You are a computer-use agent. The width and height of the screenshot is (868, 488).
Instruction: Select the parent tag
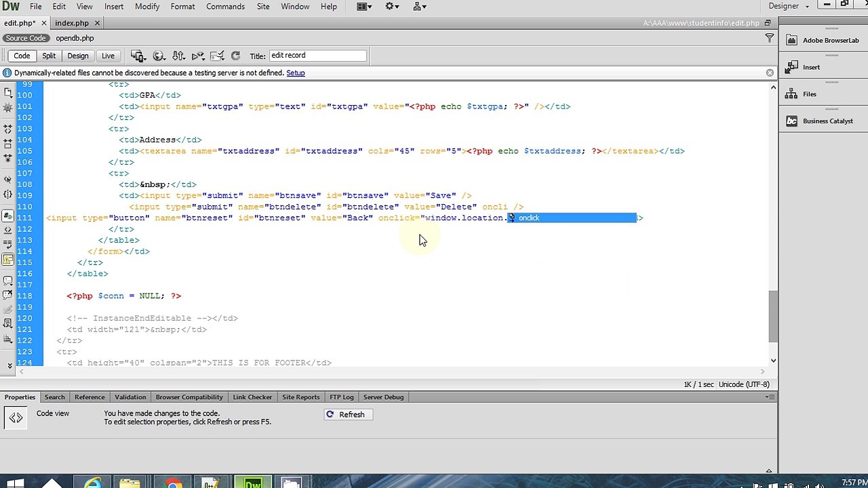8,180
